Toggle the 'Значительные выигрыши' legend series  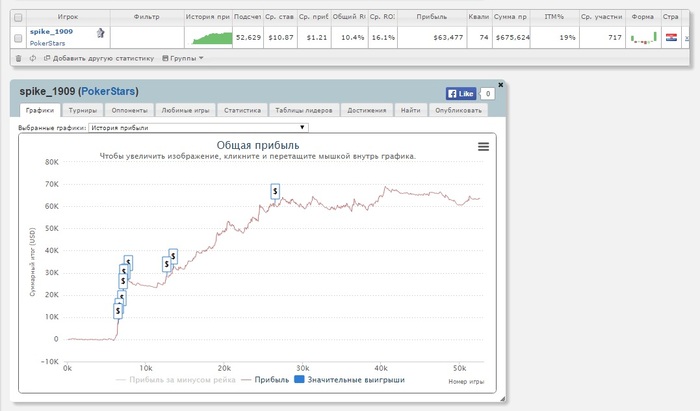pyautogui.click(x=350, y=380)
